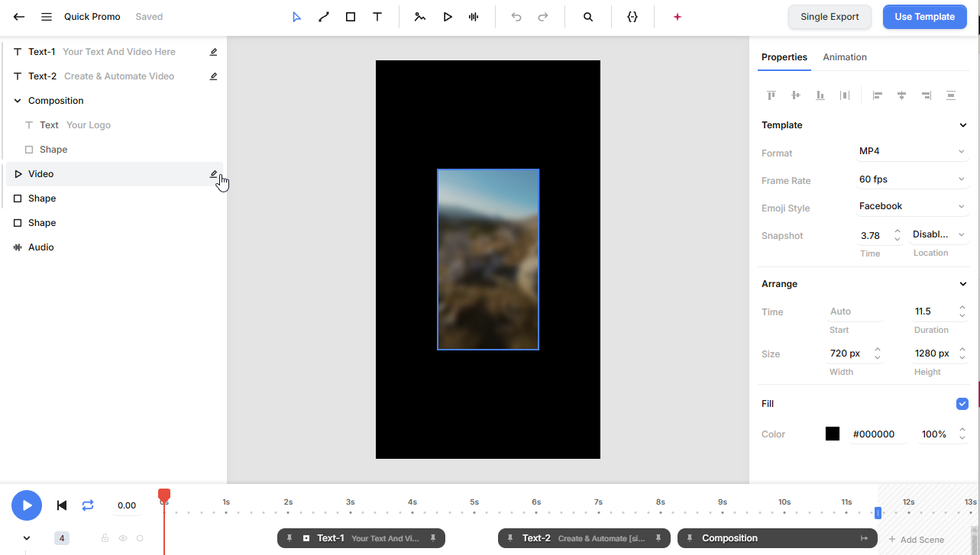The height and width of the screenshot is (555, 980).
Task: Select the rectangle shape tool
Action: pyautogui.click(x=351, y=17)
